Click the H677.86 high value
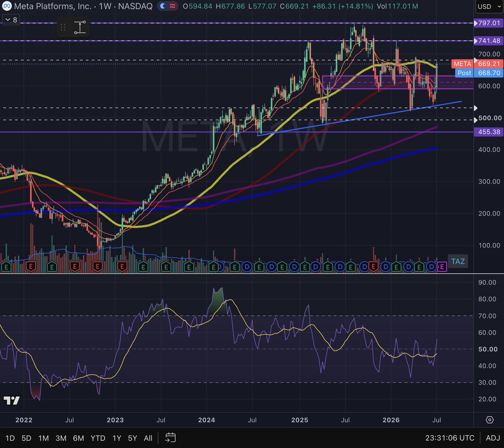 [x=230, y=6]
